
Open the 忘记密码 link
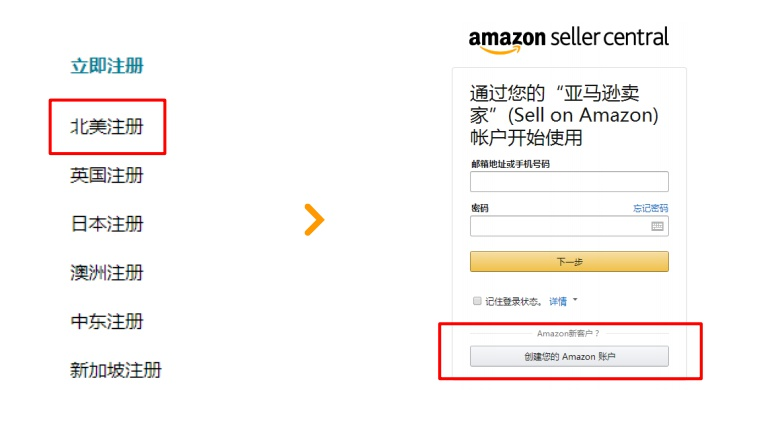pos(650,208)
